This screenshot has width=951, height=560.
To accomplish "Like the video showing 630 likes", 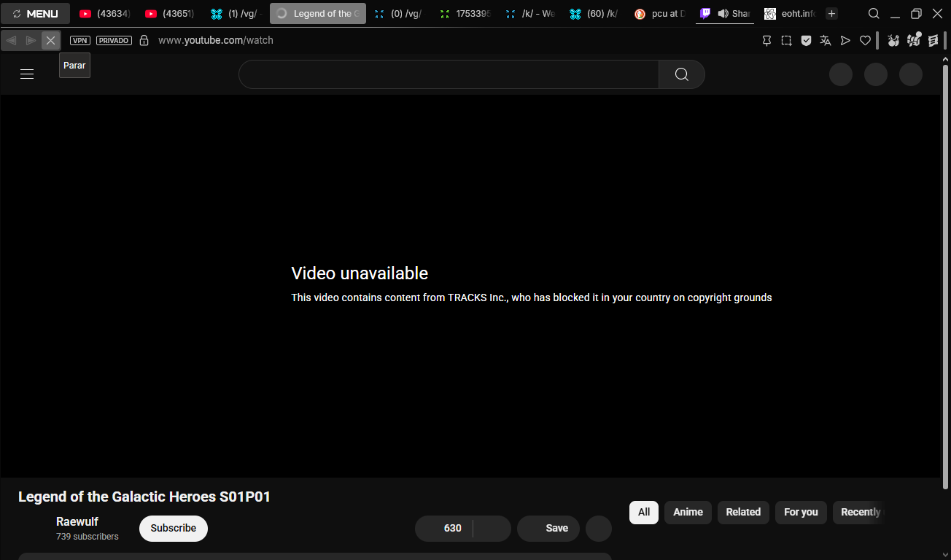I will (x=444, y=529).
